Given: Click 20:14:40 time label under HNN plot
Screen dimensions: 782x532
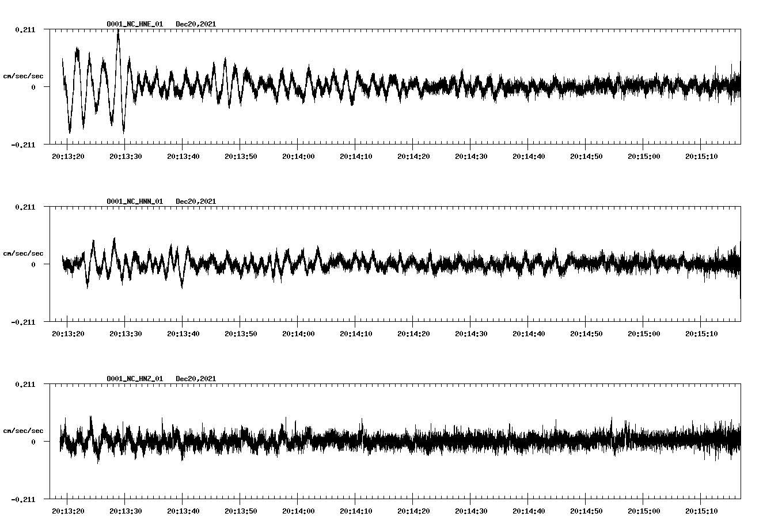Looking at the screenshot, I should point(529,334).
